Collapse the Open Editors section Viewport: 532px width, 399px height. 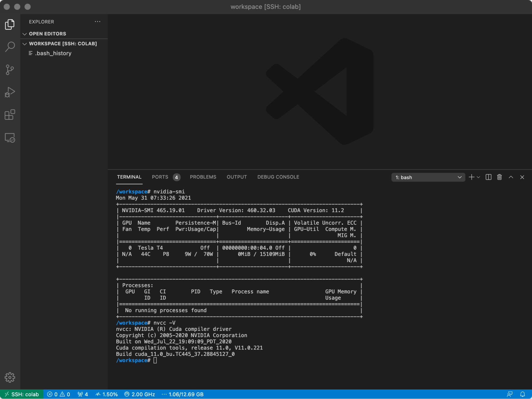pos(64,34)
